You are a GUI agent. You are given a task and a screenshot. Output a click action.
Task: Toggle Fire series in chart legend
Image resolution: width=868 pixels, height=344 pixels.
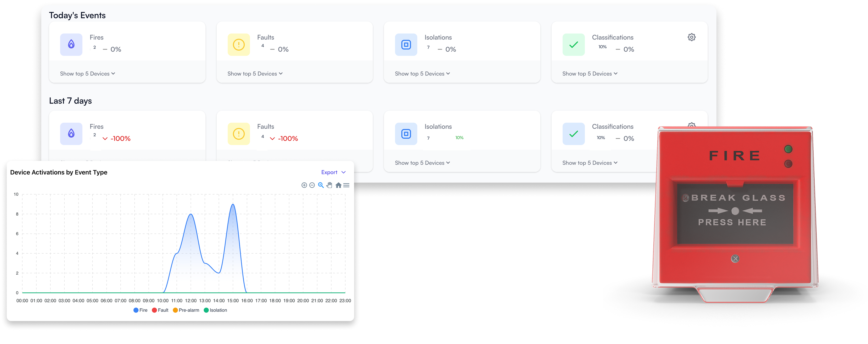[x=141, y=310]
